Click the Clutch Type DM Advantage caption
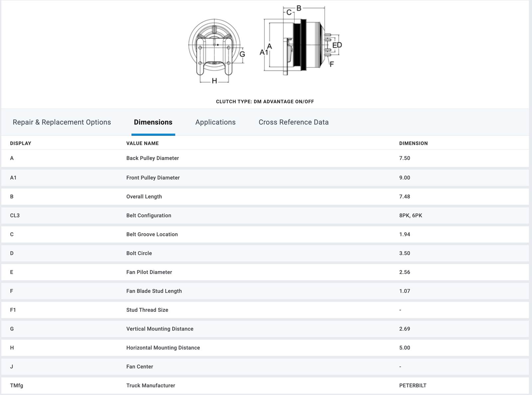Screen dimensions: 532x395 click(265, 102)
